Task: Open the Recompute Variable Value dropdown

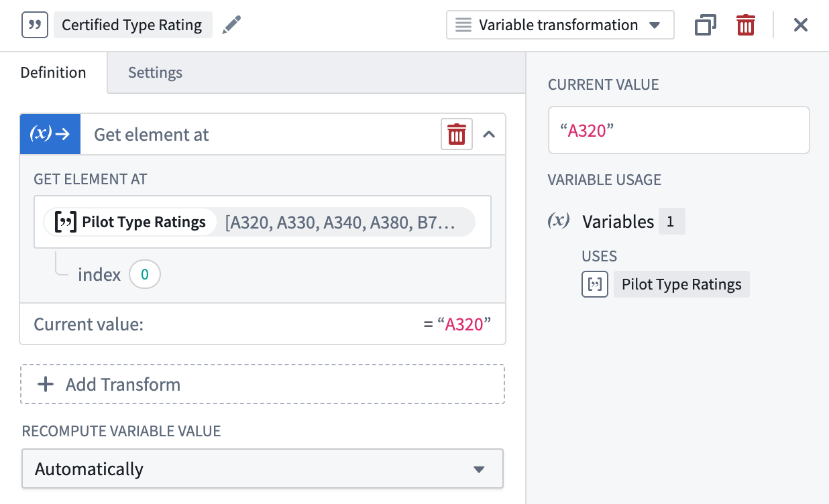Action: [x=262, y=468]
